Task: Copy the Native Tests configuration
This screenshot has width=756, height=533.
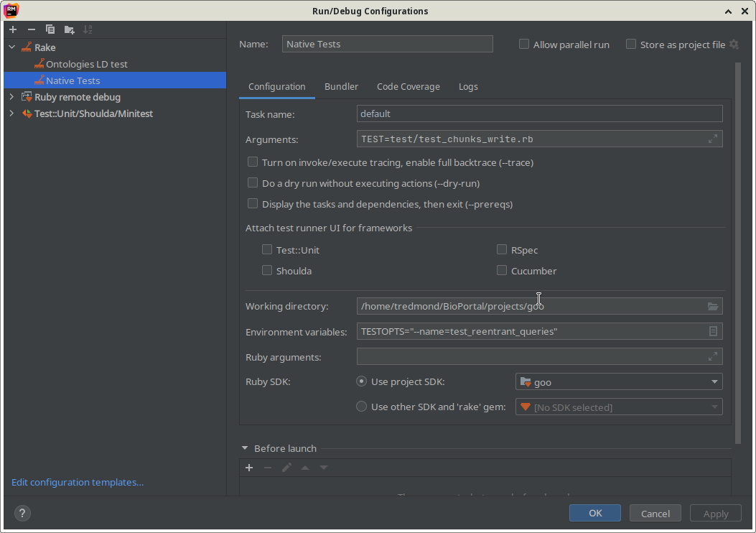Action: point(49,29)
